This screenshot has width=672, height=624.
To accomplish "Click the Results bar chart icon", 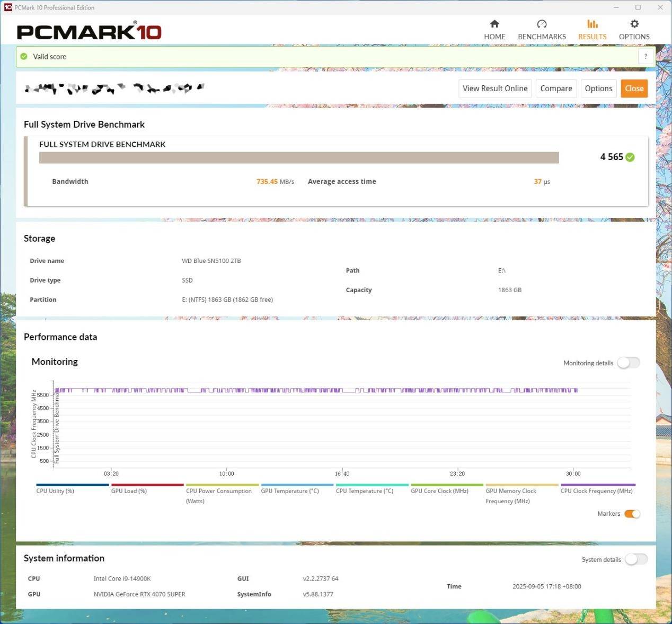I will [x=592, y=24].
